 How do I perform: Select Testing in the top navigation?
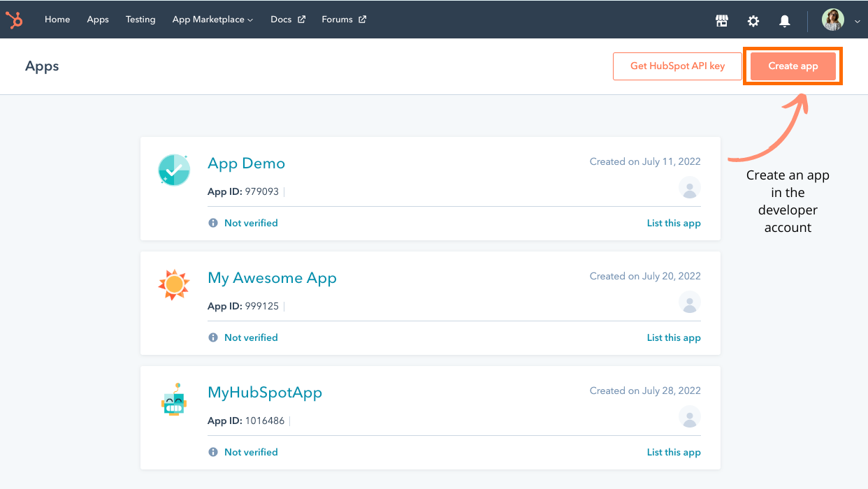coord(140,20)
